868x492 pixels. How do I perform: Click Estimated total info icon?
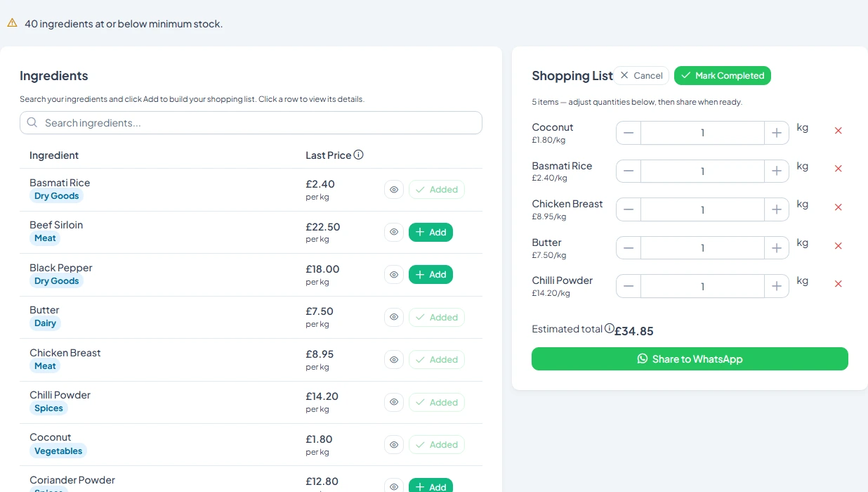(x=610, y=328)
